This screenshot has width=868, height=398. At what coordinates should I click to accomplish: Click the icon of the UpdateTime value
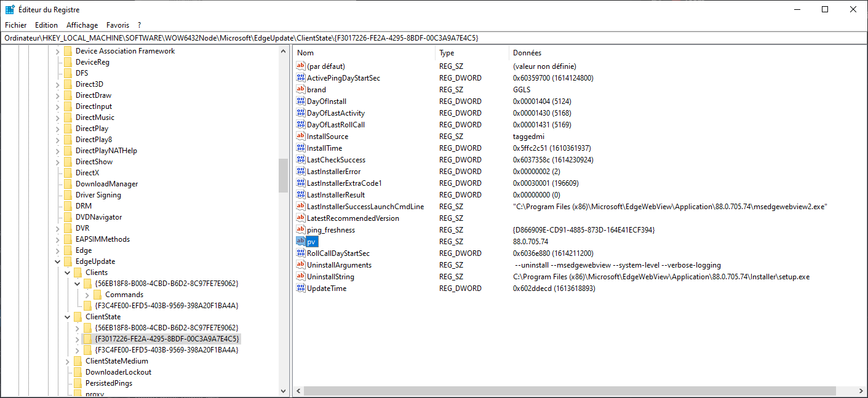pyautogui.click(x=301, y=288)
